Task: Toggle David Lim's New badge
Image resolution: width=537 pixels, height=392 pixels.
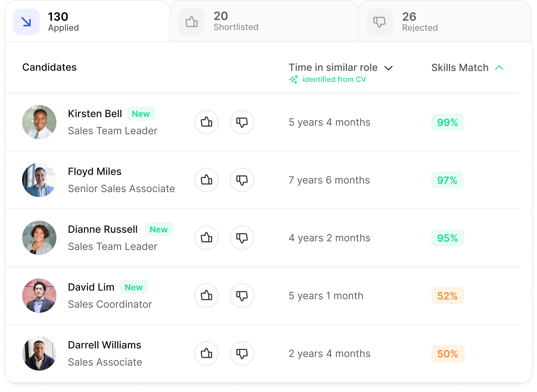Action: click(x=134, y=287)
